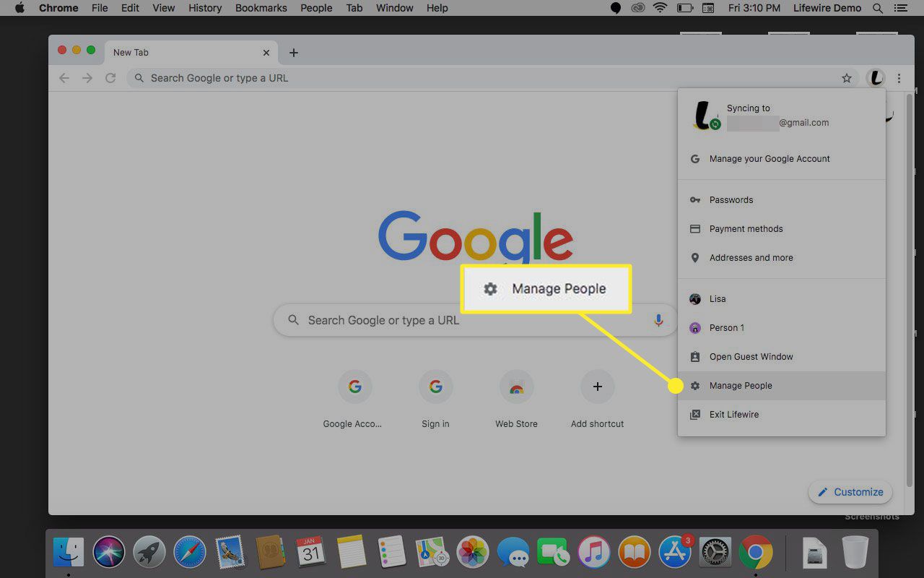Bookmark this tab with the star icon
The height and width of the screenshot is (578, 924).
point(847,78)
